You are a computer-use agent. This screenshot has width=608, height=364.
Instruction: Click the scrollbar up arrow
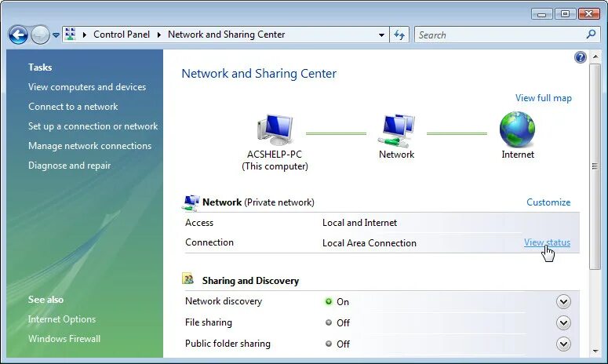(595, 57)
